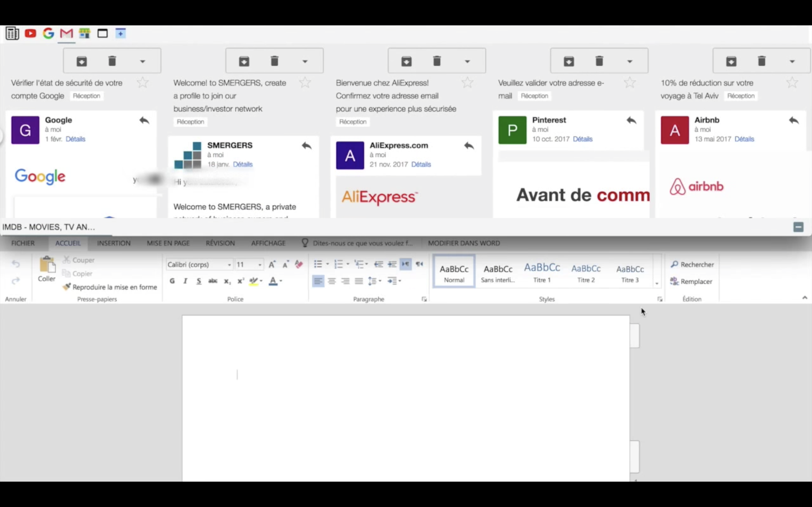Viewport: 812px width, 507px height.
Task: Switch to the INSERTION ribbon tab
Action: click(114, 243)
